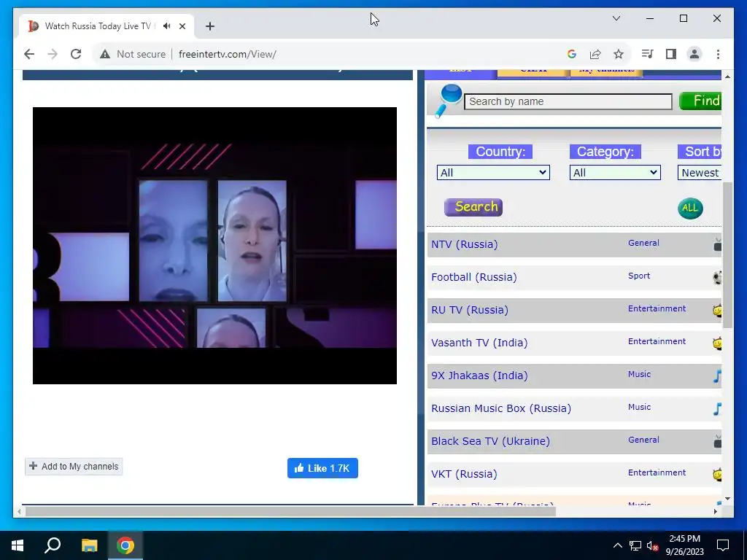The width and height of the screenshot is (747, 560).
Task: Click the Google icon in the address bar
Action: pyautogui.click(x=572, y=54)
